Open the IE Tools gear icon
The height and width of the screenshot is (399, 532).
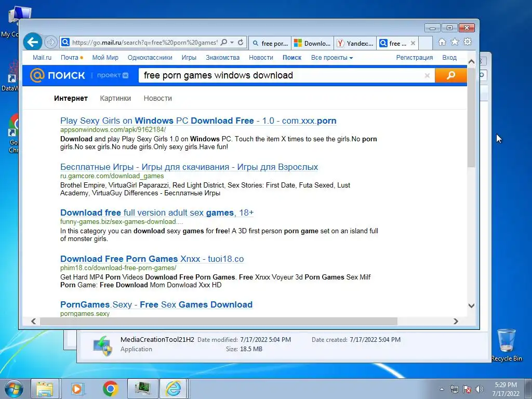coord(468,42)
